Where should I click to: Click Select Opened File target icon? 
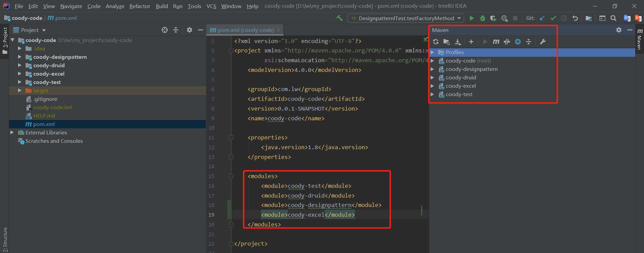(x=165, y=30)
